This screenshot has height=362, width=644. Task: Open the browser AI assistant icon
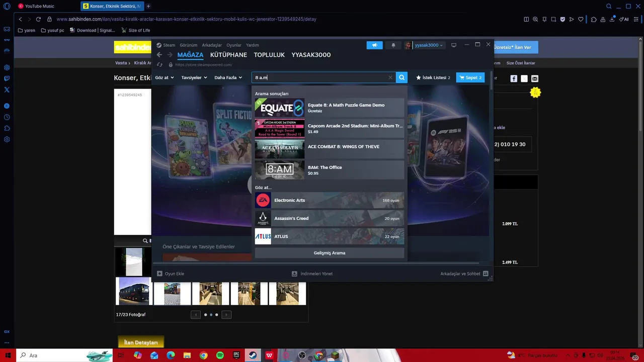coord(624,19)
